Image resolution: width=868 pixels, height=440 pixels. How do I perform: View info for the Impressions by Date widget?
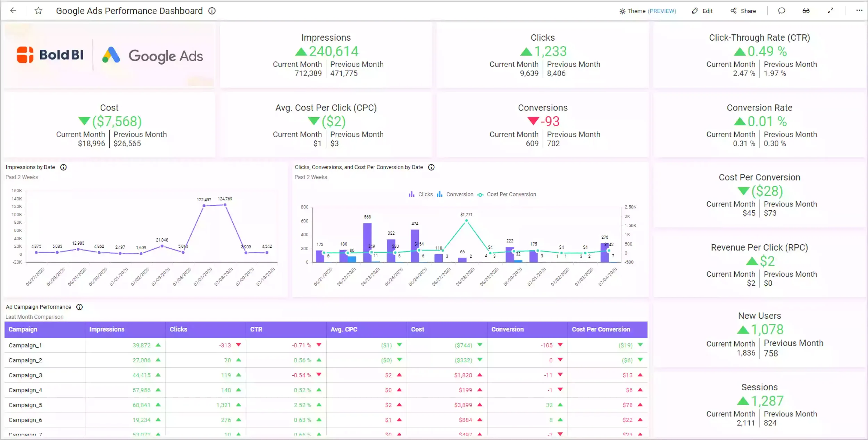pos(64,167)
